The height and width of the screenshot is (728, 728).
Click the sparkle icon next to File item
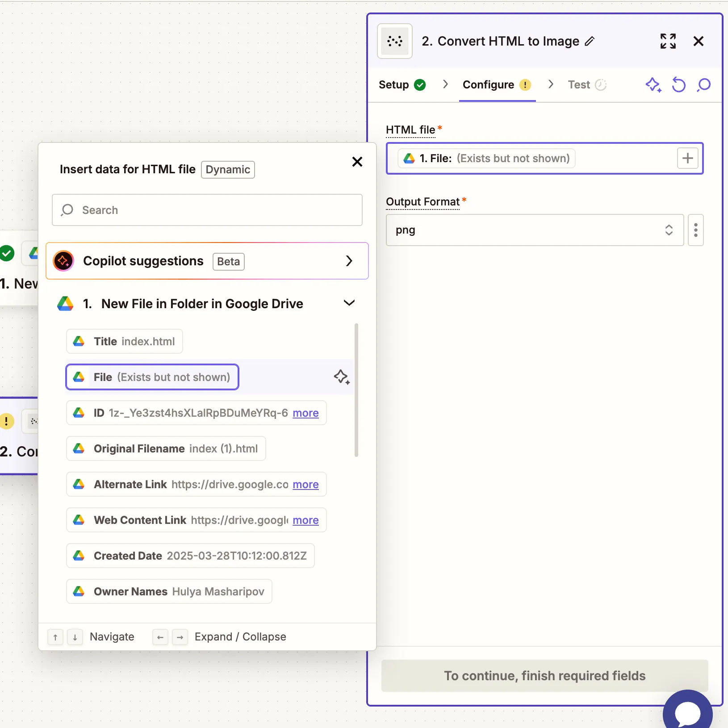click(x=342, y=377)
